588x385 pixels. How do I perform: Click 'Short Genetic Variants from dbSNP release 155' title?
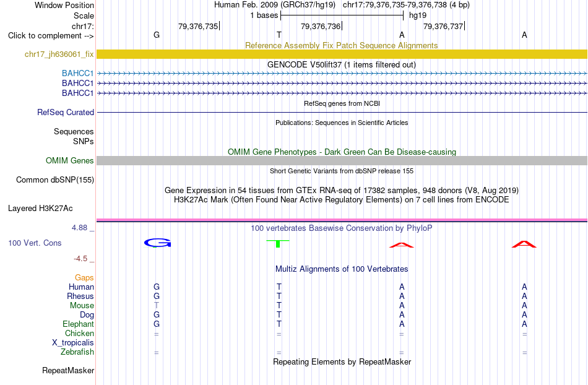[342, 171]
